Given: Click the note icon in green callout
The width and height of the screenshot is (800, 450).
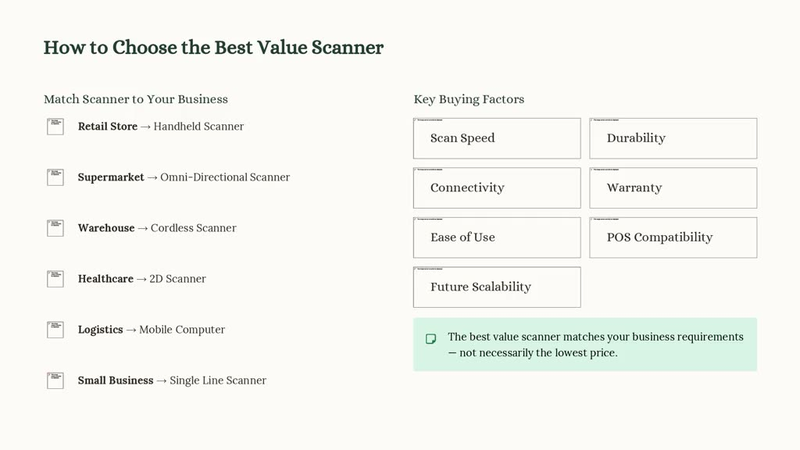Looking at the screenshot, I should [x=431, y=339].
